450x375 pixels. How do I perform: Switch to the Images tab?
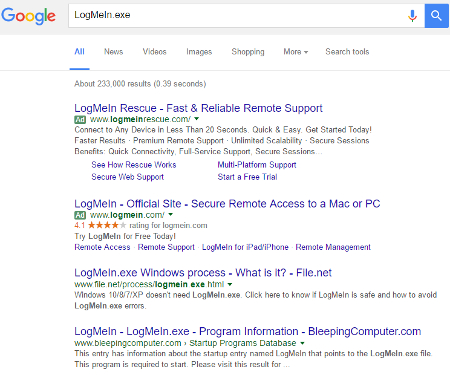[x=199, y=52]
